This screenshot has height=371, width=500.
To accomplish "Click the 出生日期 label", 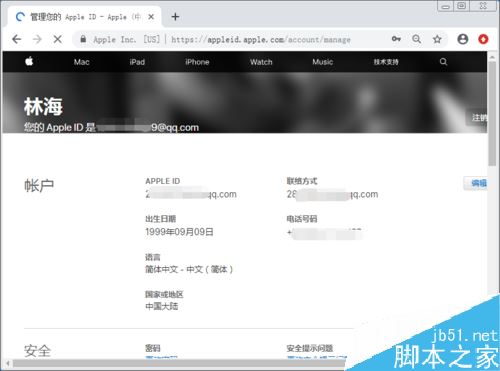I will [161, 219].
